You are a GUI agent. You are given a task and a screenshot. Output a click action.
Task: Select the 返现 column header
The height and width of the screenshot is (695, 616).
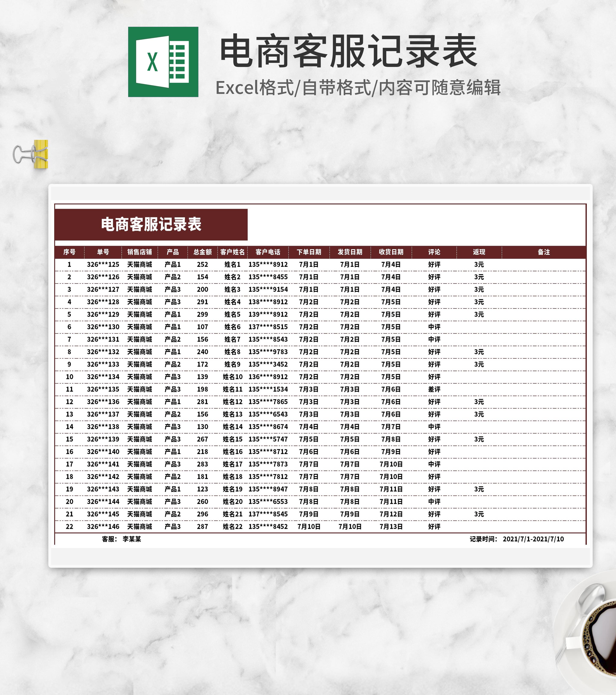click(x=479, y=252)
